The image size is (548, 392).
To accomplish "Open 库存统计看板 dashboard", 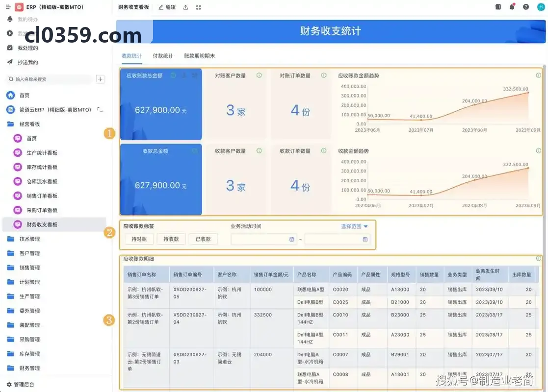I will (42, 167).
